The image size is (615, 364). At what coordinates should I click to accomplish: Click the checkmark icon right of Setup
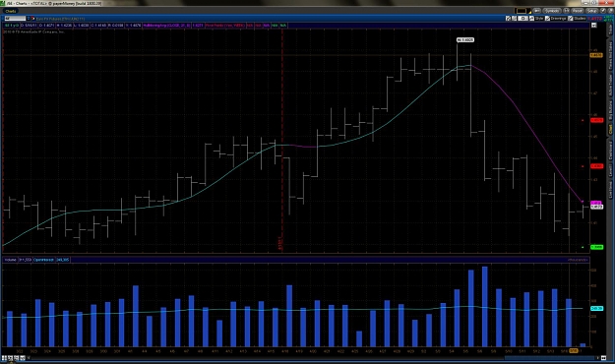tap(603, 11)
